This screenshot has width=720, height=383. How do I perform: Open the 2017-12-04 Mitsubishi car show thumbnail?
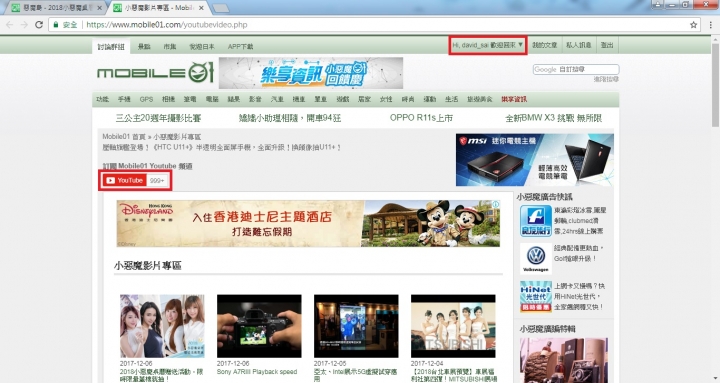tap(453, 326)
